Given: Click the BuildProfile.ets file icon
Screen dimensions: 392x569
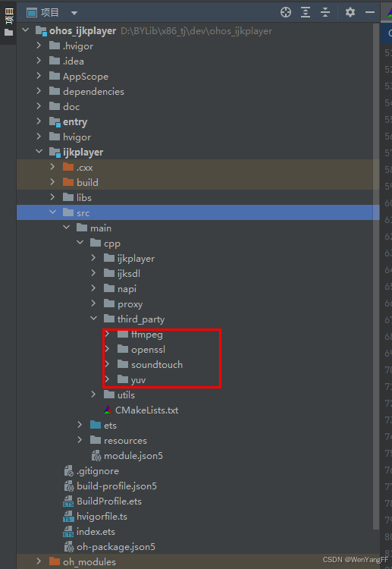Looking at the screenshot, I should pos(68,501).
